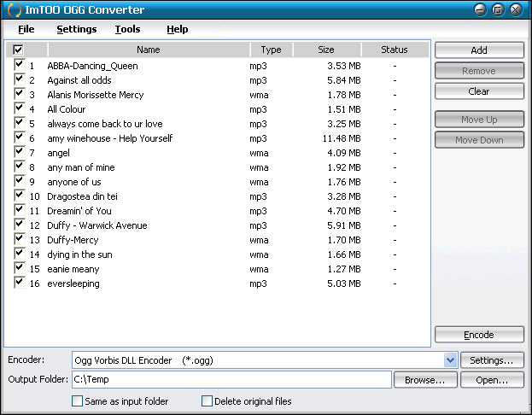Image resolution: width=532 pixels, height=415 pixels.
Task: Sort list by Type column header
Action: 271,50
